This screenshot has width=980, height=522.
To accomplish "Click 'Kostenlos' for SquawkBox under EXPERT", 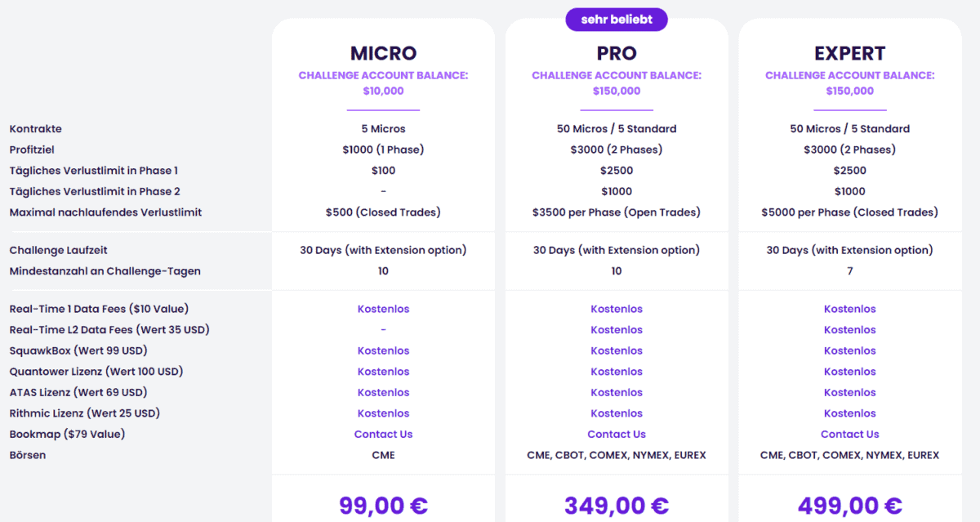I will [x=849, y=350].
